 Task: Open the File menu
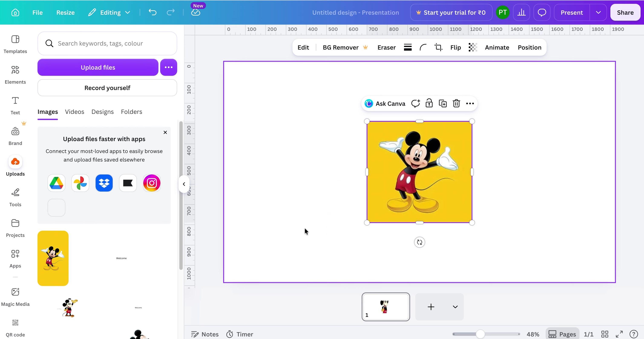click(37, 12)
